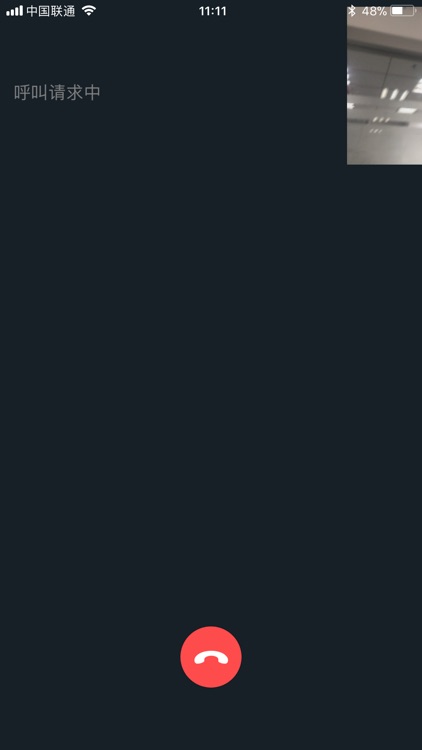Screen dimensions: 422x750
Task: Open the self-view camera preview thumbnail
Action: pyautogui.click(x=384, y=86)
